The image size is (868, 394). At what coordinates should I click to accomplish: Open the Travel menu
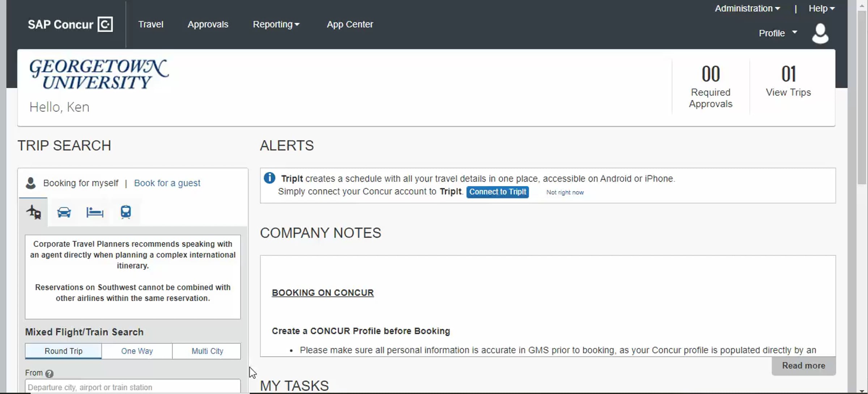(x=151, y=24)
